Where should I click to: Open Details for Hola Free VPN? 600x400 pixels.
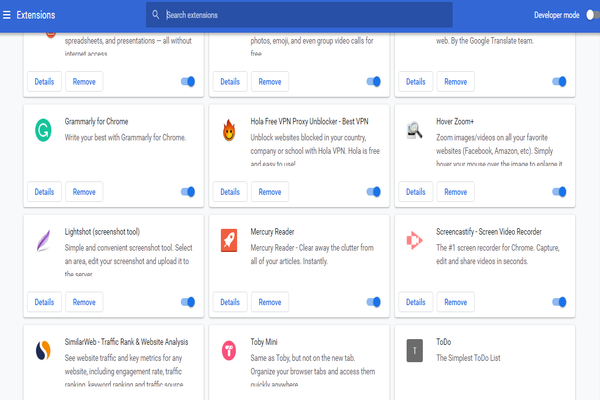click(230, 192)
